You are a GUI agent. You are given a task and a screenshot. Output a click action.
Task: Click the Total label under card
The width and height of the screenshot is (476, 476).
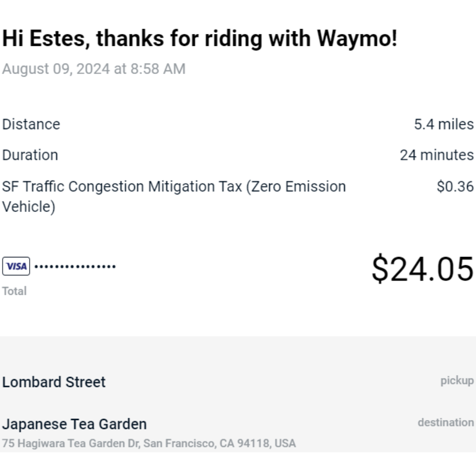coord(14,291)
